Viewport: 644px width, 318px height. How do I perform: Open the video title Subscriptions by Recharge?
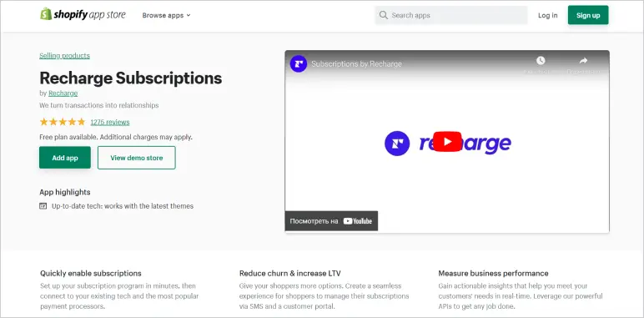(356, 63)
